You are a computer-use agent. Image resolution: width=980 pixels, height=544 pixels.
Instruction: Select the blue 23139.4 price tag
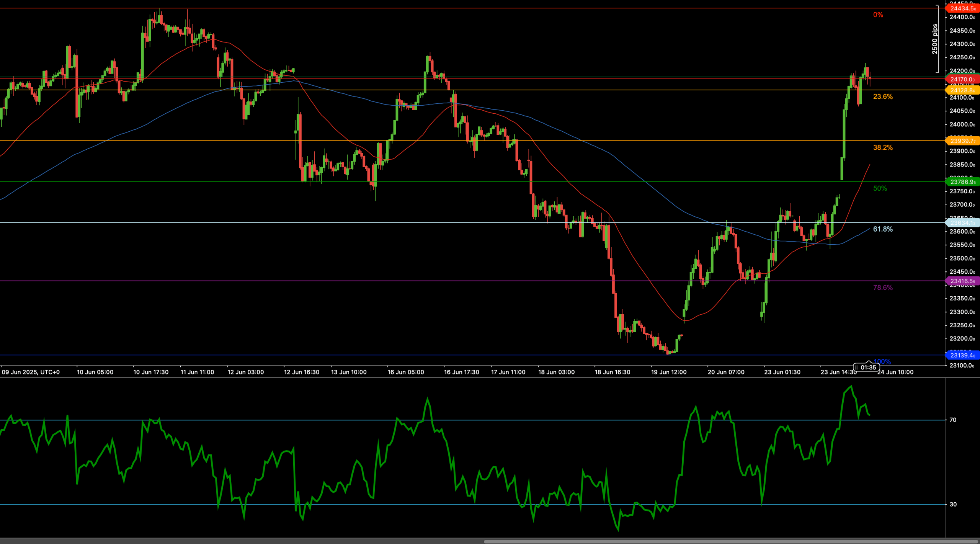click(962, 355)
